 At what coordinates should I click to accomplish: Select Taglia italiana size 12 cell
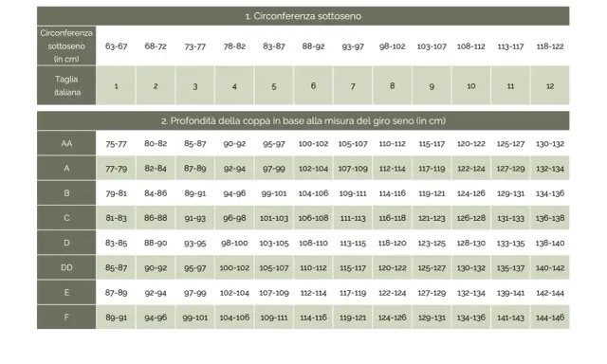(550, 85)
